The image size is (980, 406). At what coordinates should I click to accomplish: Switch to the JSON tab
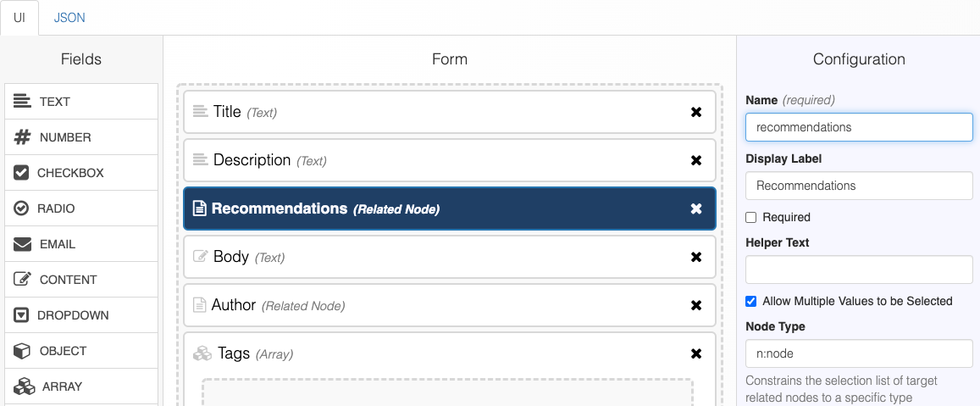point(69,18)
